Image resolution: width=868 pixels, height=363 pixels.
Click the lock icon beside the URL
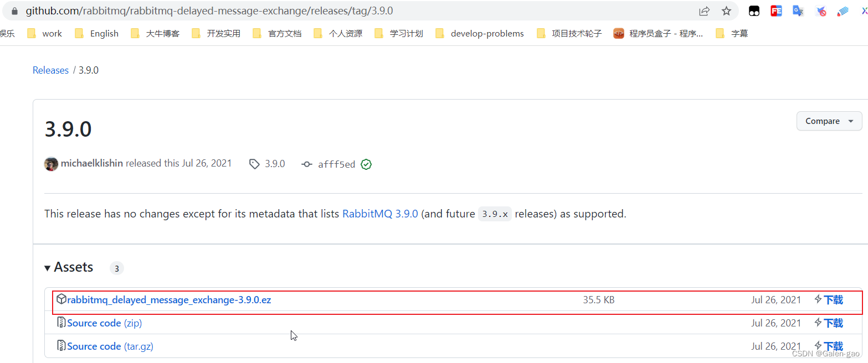pyautogui.click(x=14, y=11)
